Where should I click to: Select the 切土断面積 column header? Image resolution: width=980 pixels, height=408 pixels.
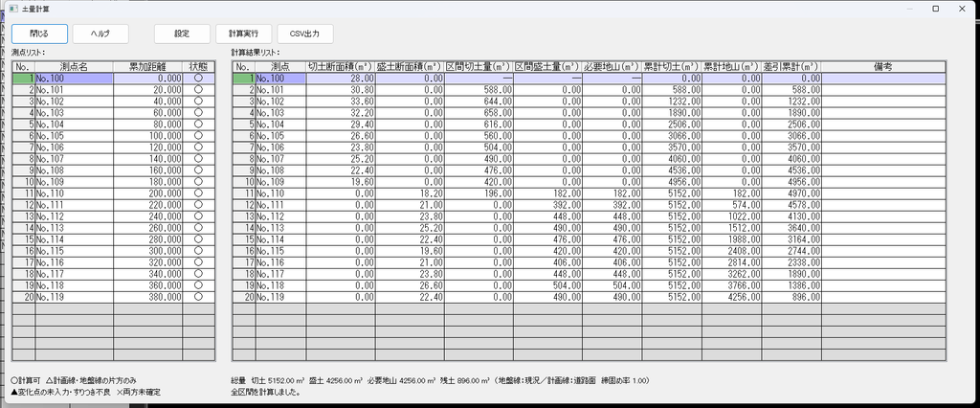341,66
